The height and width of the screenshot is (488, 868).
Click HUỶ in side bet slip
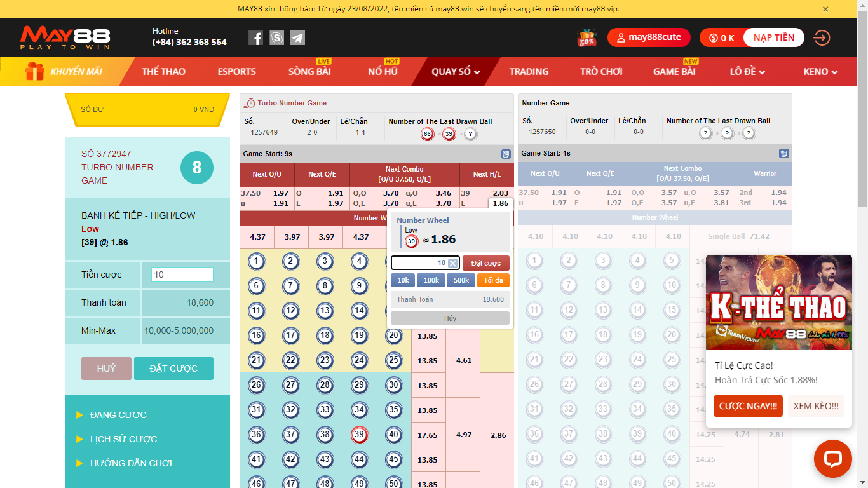point(106,369)
